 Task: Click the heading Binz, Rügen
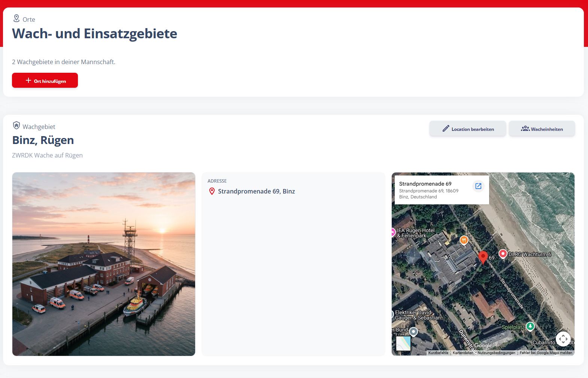43,140
